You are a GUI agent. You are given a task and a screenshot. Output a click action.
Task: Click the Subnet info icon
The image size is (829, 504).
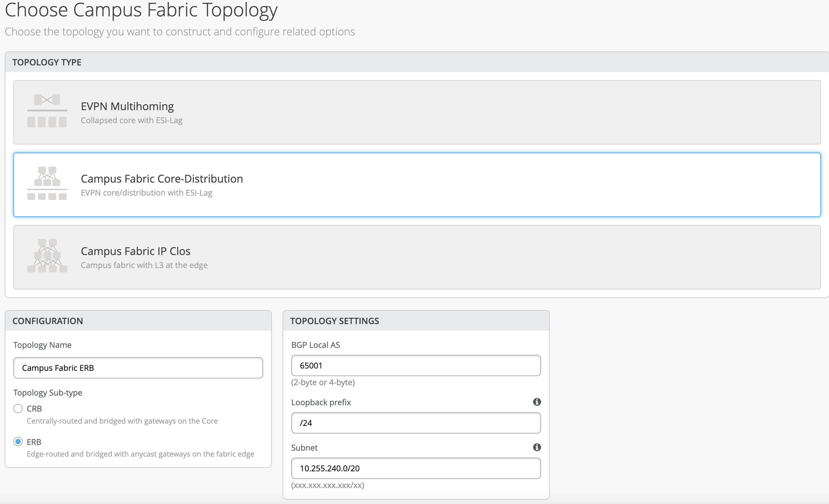[x=537, y=447]
